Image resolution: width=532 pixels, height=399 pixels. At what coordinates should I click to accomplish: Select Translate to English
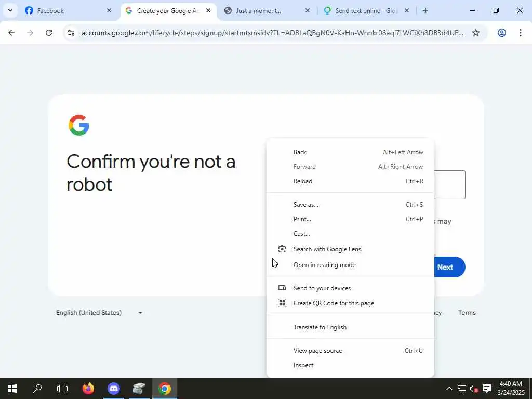click(350, 327)
